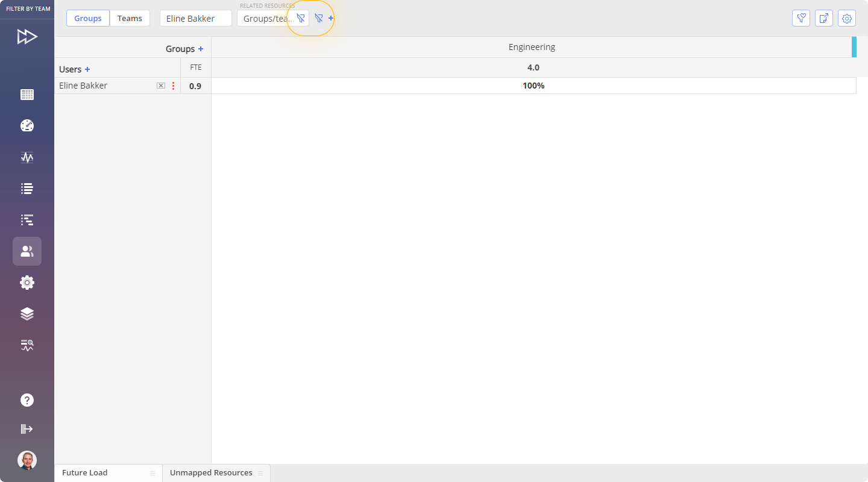868x482 pixels.
Task: Open the stacked layers icon in sidebar
Action: point(27,314)
